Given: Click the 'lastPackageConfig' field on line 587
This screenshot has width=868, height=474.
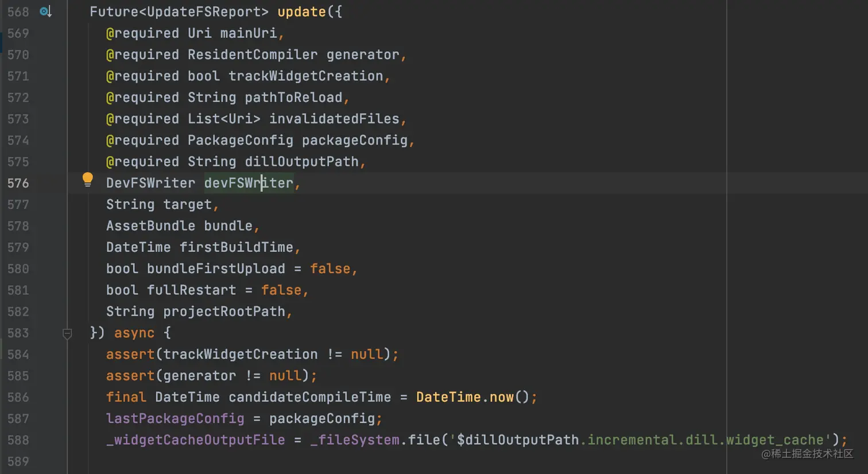Looking at the screenshot, I should click(x=175, y=419).
